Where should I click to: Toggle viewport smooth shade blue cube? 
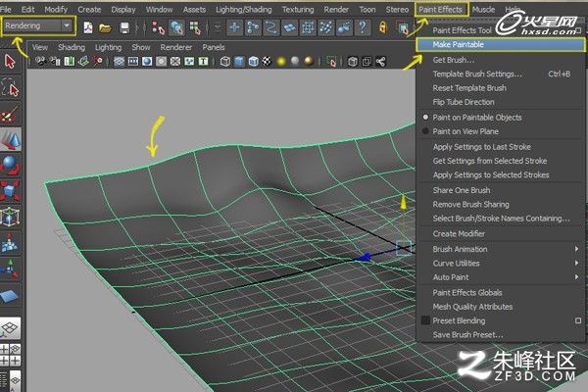point(239,61)
